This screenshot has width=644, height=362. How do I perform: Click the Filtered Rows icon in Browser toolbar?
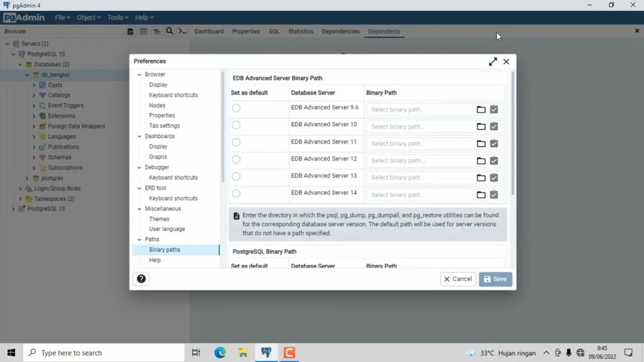coord(156,31)
